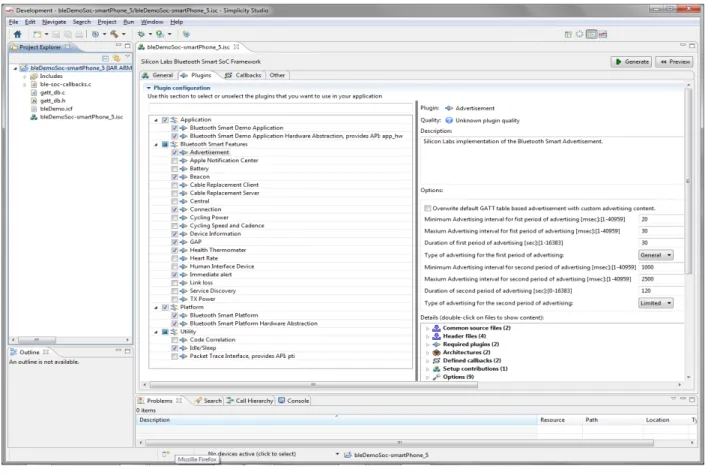Click the Defined callbacks icon
The image size is (705, 475).
(436, 361)
